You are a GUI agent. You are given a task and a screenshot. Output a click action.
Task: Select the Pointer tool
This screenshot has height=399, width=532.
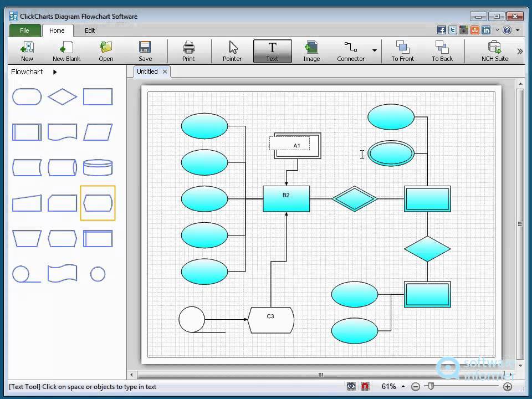[x=232, y=51]
